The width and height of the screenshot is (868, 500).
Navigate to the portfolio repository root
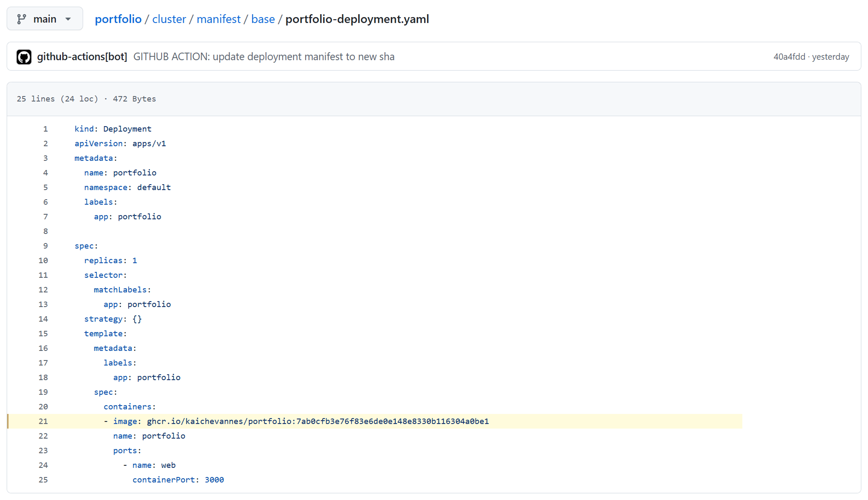tap(118, 19)
